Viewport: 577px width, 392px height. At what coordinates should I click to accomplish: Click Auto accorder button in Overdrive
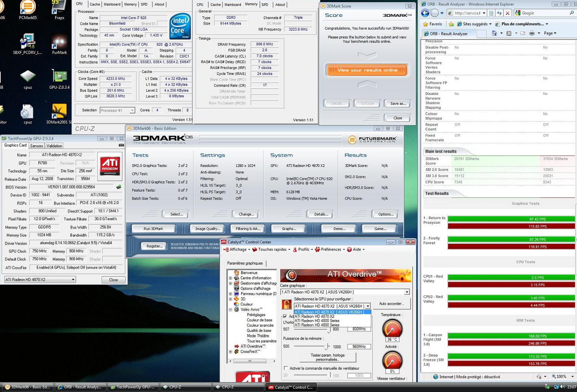coord(392,304)
